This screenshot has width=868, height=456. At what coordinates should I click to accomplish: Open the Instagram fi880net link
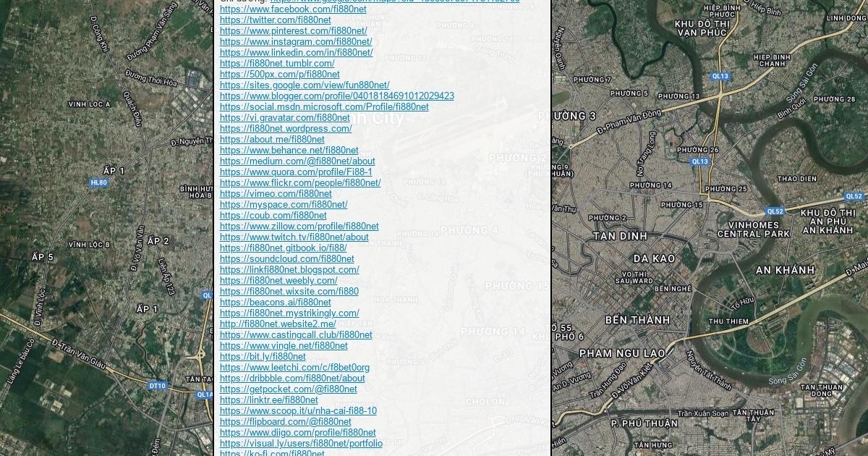[296, 42]
